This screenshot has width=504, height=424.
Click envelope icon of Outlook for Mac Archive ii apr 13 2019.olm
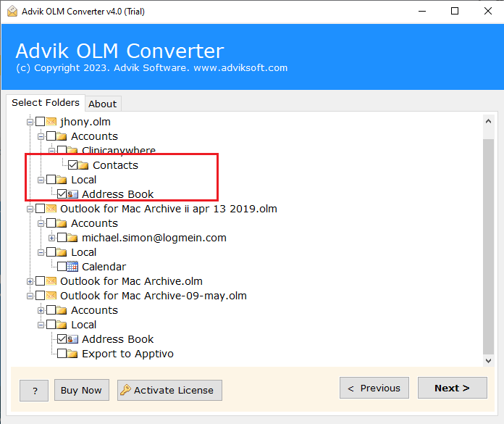click(51, 209)
